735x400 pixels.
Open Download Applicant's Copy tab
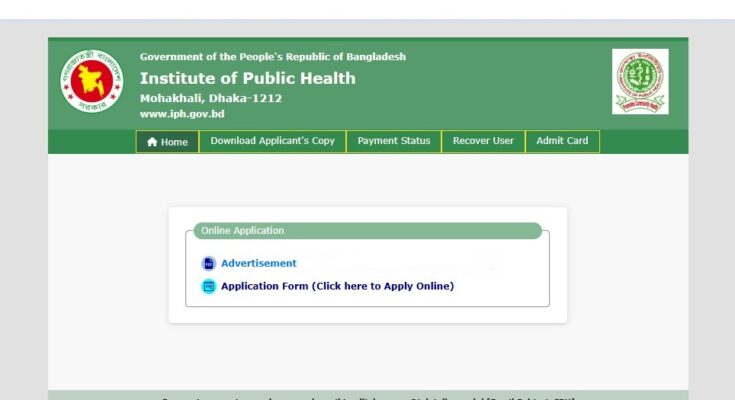[272, 141]
